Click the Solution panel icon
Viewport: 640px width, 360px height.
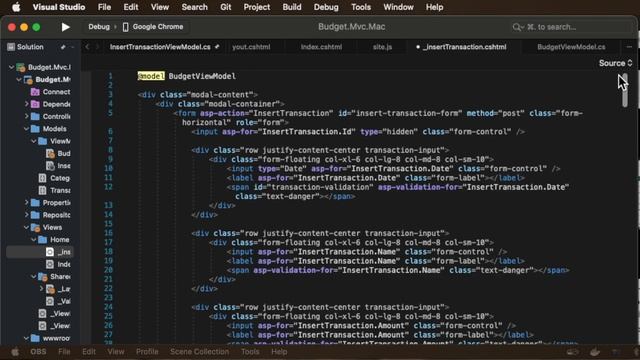[x=11, y=47]
